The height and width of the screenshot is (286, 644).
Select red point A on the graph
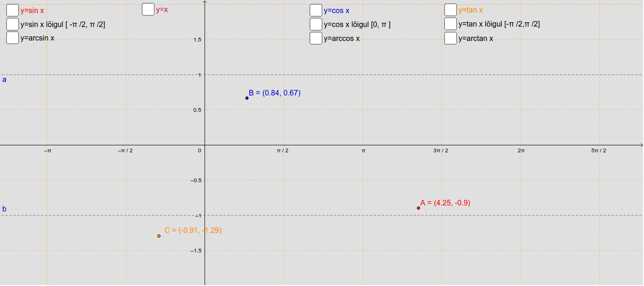coord(418,208)
